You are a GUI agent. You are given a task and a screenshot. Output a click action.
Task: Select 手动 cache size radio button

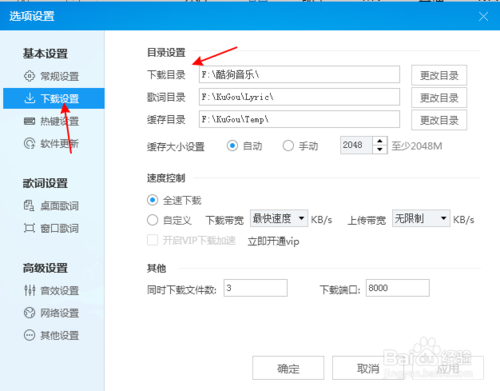288,146
